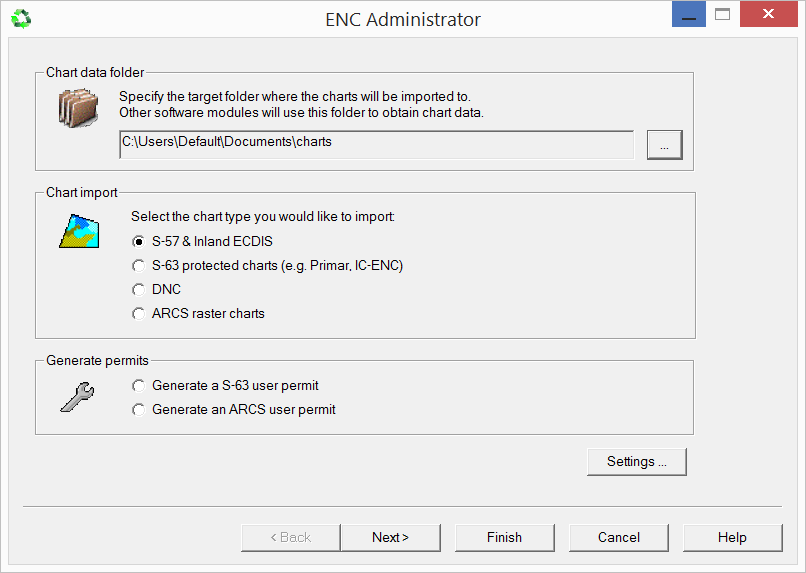Click the wrench icon in Generate permits

77,397
